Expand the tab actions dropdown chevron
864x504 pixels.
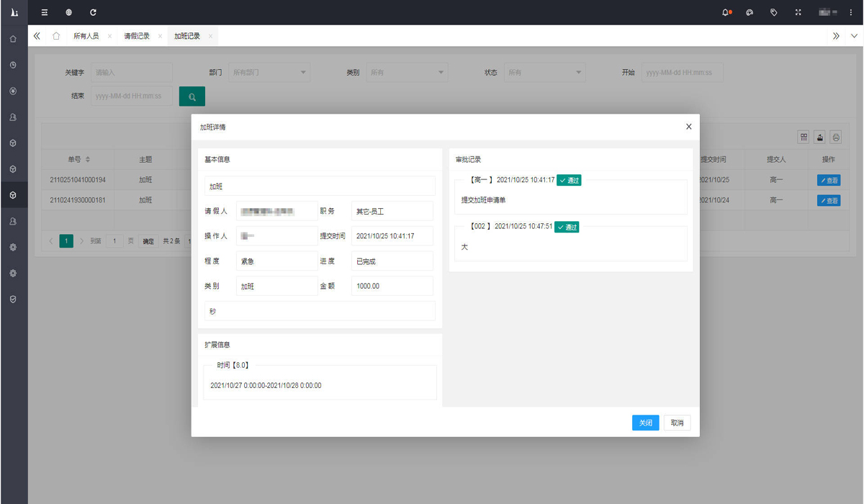click(854, 36)
